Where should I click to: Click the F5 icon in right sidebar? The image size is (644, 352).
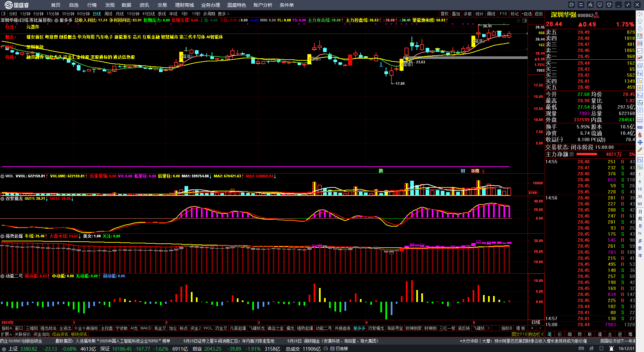pyautogui.click(x=640, y=160)
